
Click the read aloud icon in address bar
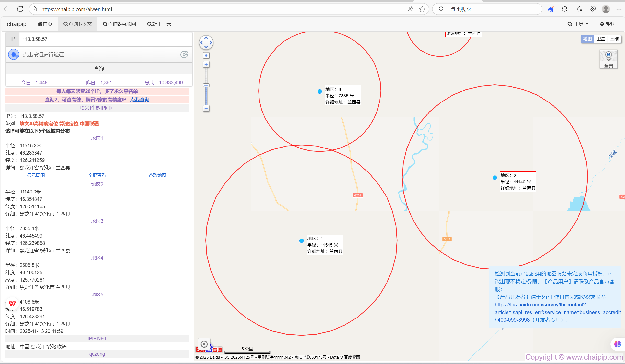(411, 9)
